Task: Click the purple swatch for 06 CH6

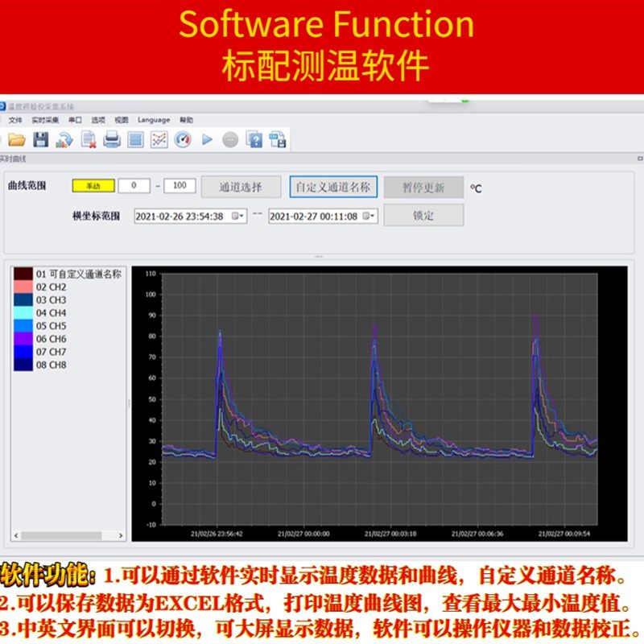Action: (23, 339)
